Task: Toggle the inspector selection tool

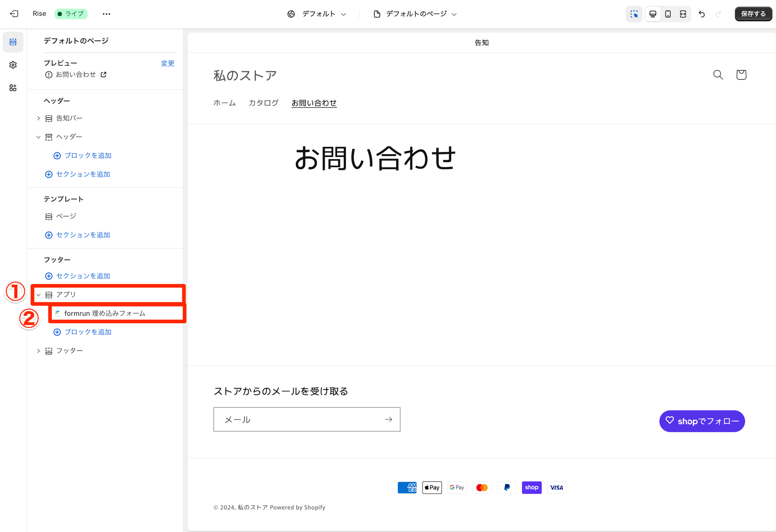Action: 634,14
